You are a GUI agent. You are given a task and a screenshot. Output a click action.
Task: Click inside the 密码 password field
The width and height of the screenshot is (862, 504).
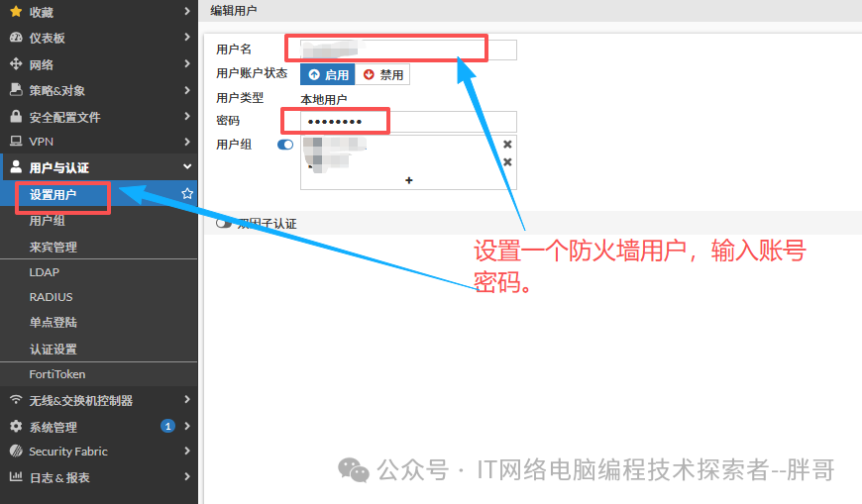click(x=408, y=122)
